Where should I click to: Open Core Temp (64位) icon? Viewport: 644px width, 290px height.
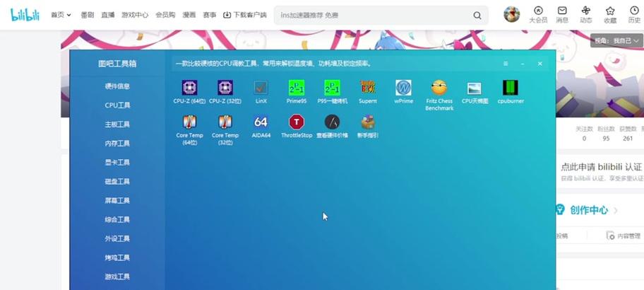189,122
